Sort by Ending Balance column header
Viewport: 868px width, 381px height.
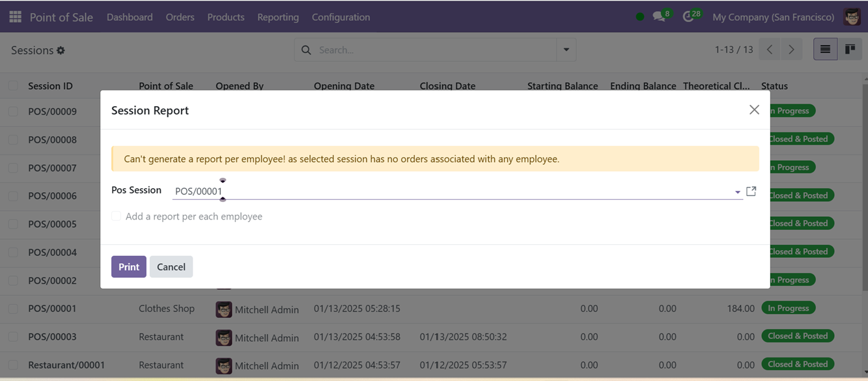[643, 85]
